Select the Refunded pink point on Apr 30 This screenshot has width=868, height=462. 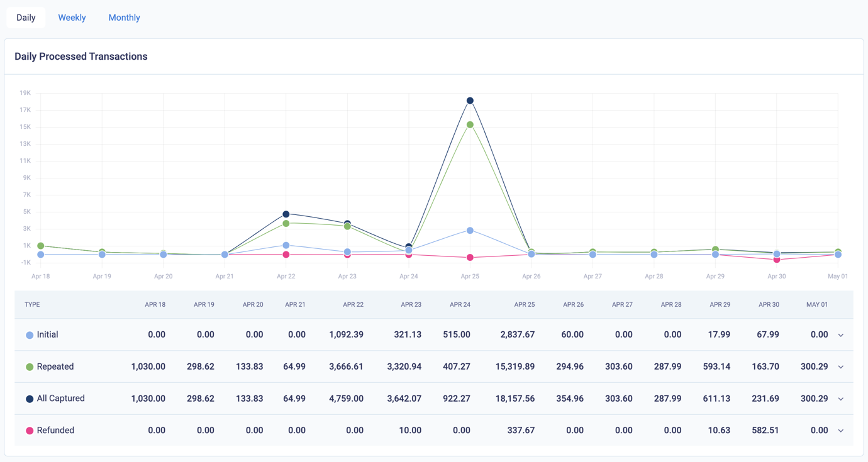(777, 260)
